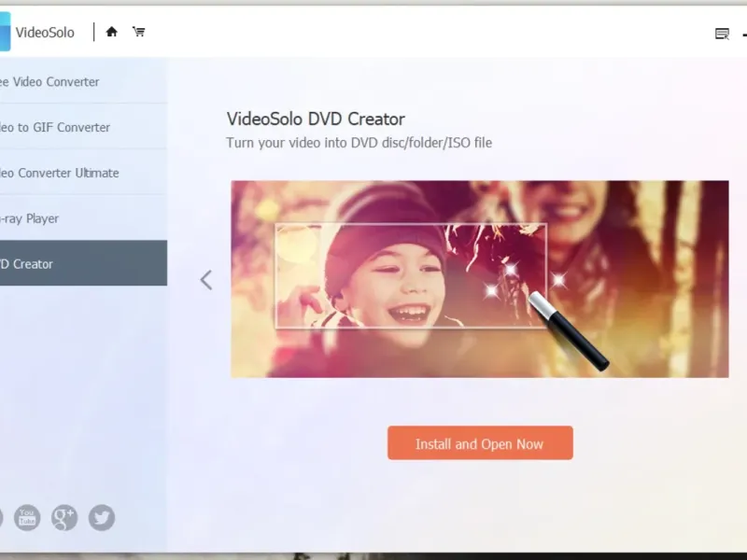Show previous product with left arrow

tap(206, 280)
